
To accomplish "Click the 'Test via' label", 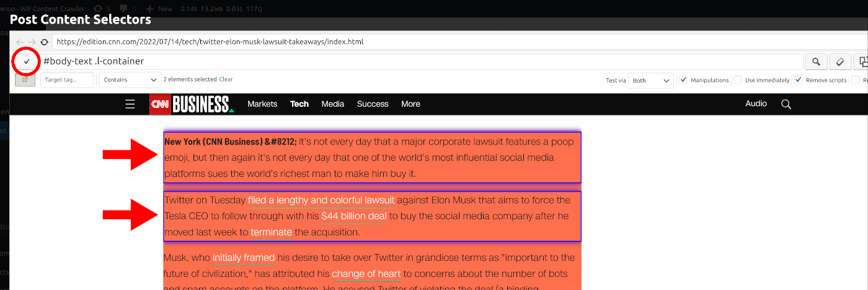I will click(616, 80).
